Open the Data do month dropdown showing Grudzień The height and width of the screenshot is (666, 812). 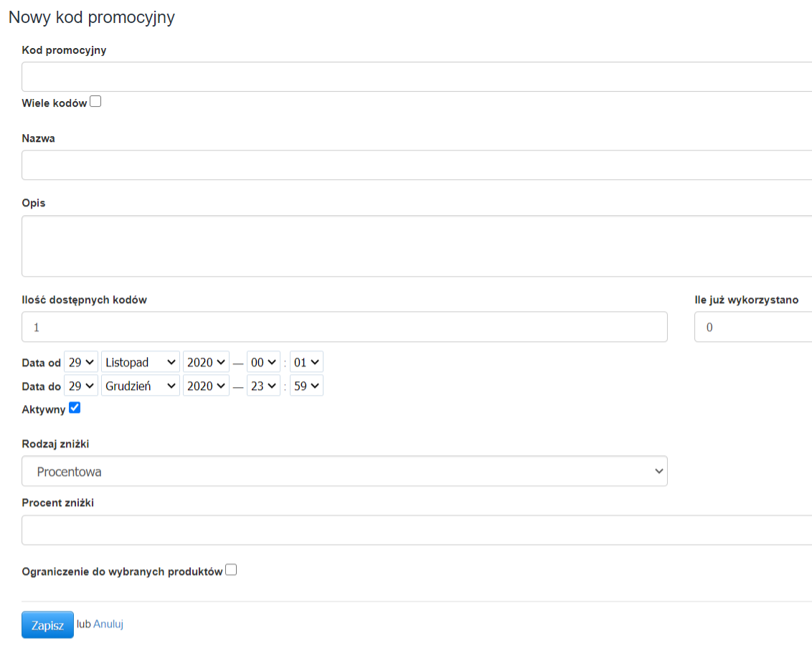tap(141, 386)
